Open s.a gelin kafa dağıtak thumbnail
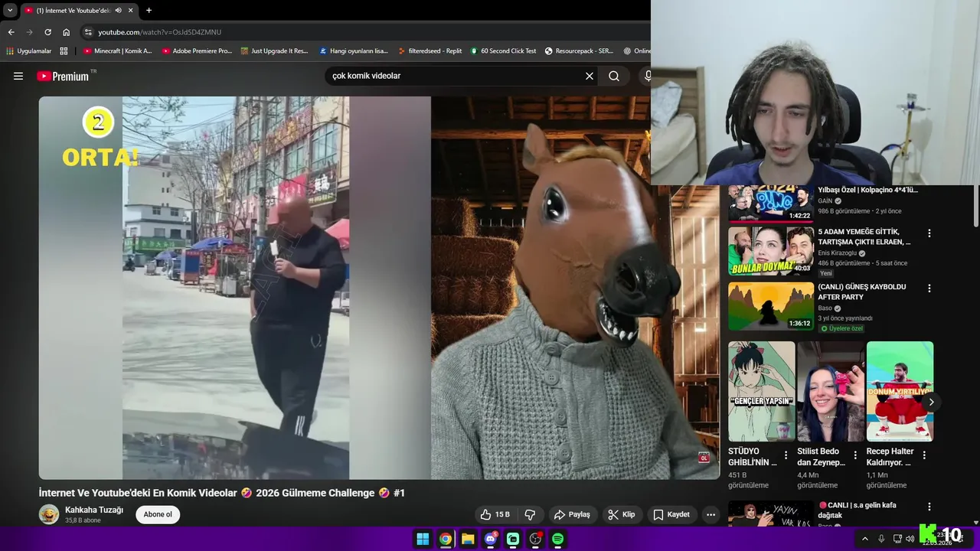 770,514
